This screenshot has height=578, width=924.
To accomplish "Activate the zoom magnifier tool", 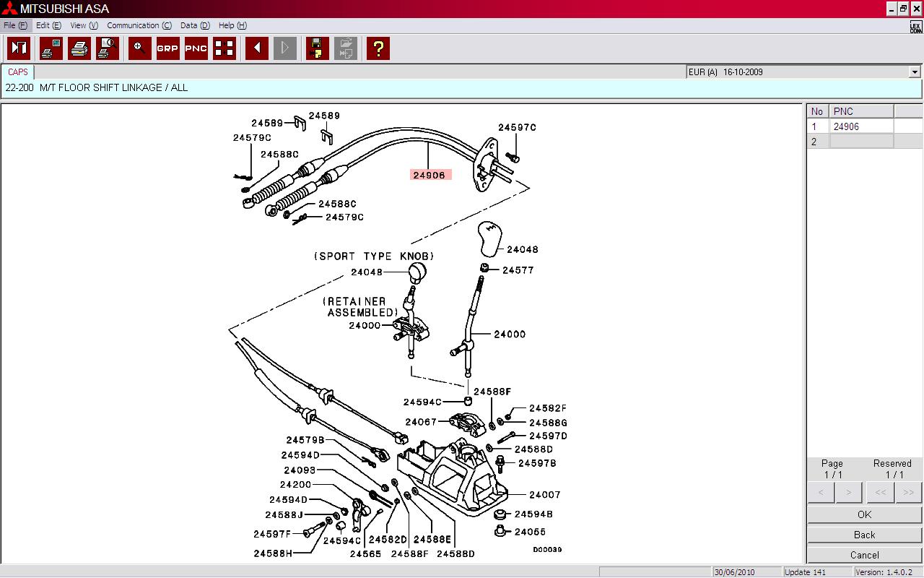I will (x=140, y=48).
